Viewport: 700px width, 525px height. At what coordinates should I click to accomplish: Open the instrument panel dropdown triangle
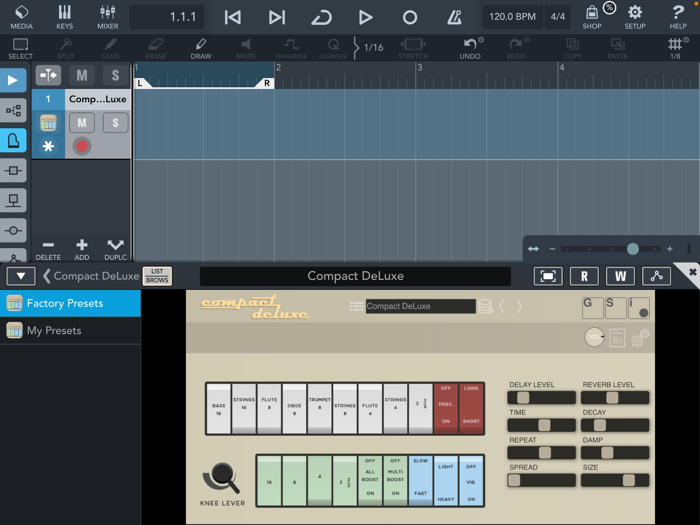coord(21,276)
